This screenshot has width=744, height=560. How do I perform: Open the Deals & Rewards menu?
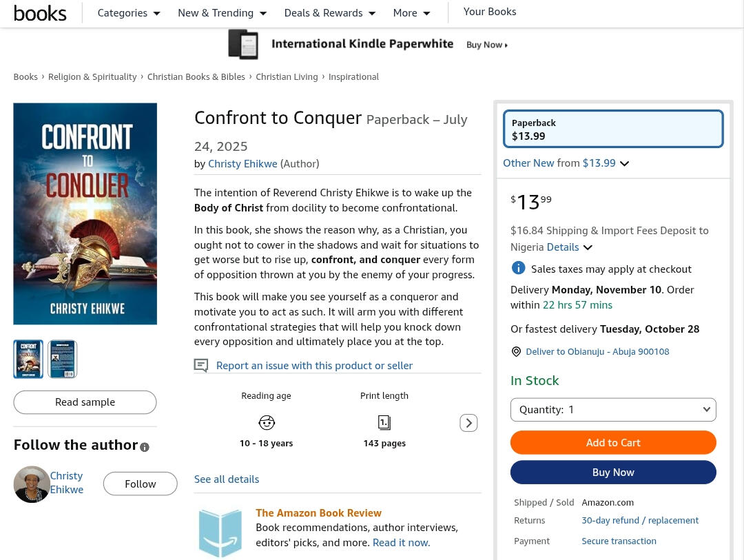point(329,13)
